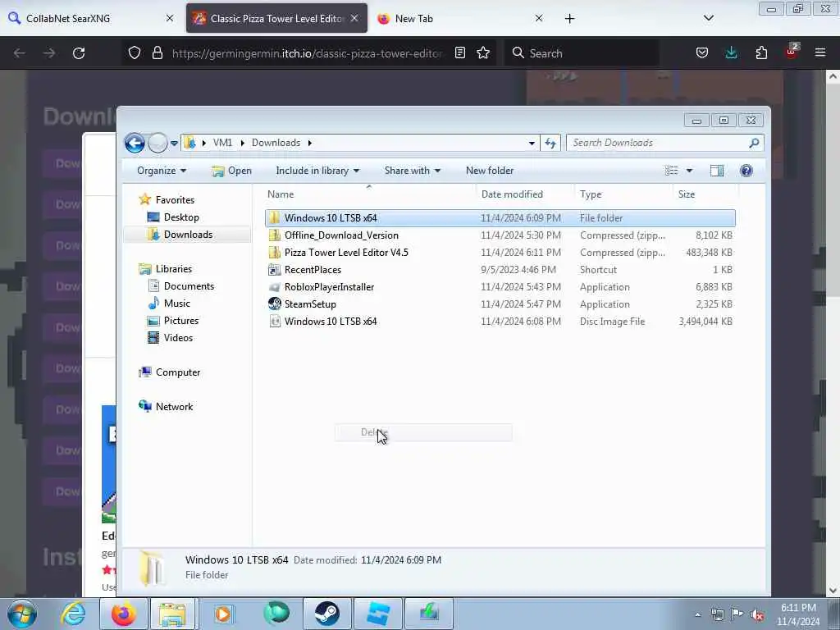Toggle the preview pane button
The image size is (840, 630).
(x=717, y=171)
